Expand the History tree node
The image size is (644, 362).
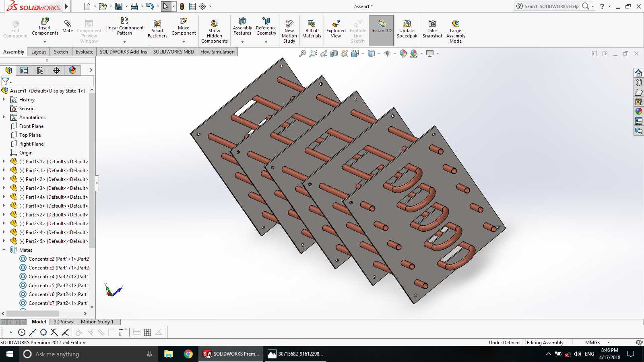pos(4,99)
